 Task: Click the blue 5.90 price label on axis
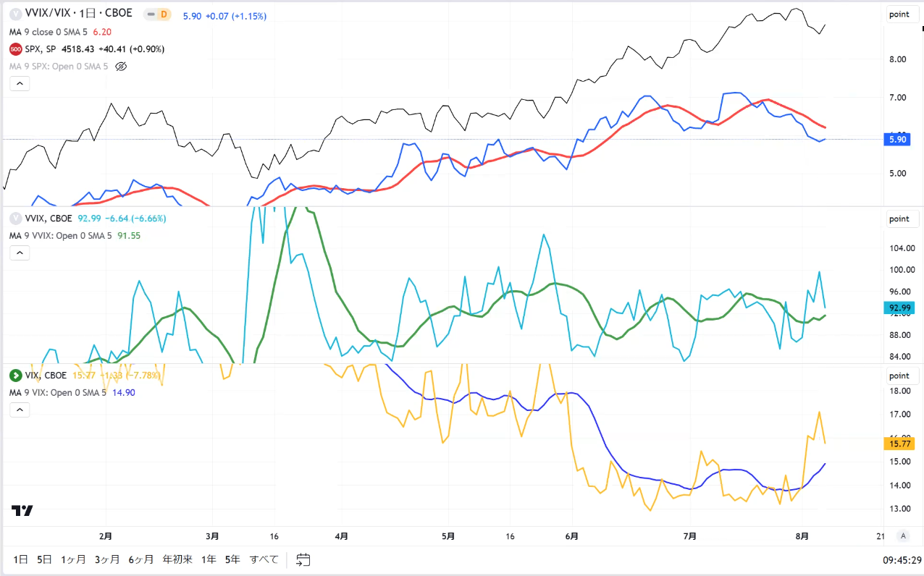pos(897,140)
